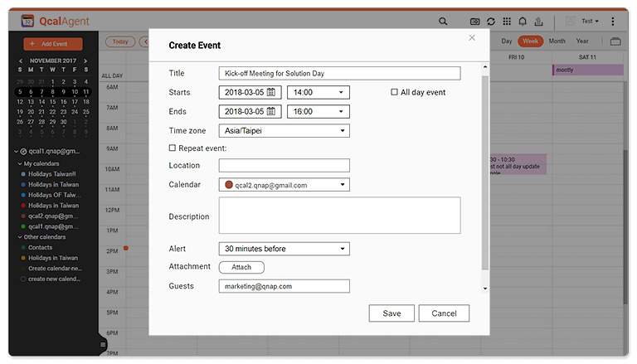Open the three-dot more options menu
Image resolution: width=637 pixels, height=364 pixels.
point(613,21)
